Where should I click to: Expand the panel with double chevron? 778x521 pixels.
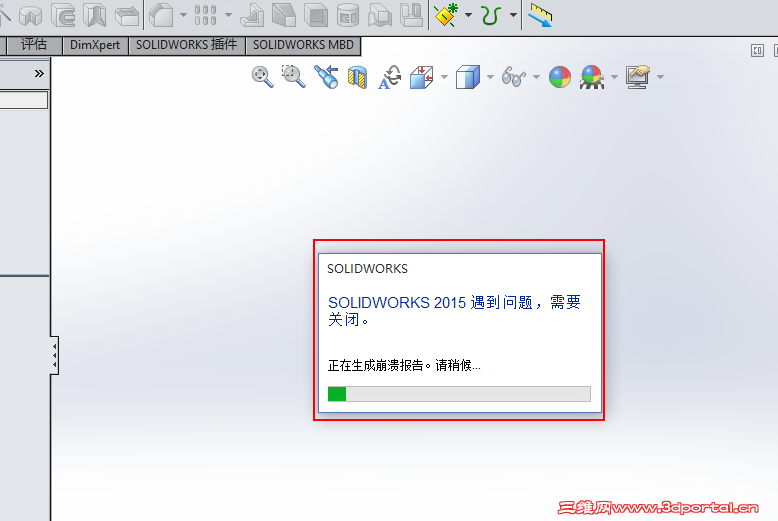[39, 73]
